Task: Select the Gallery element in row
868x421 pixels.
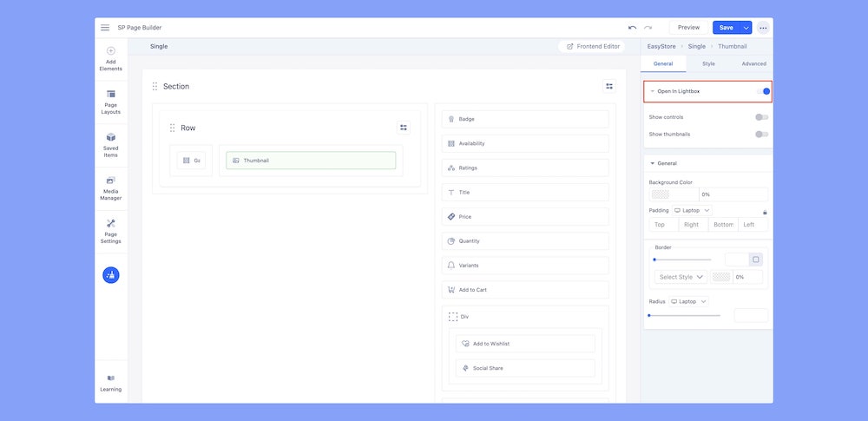Action: pos(191,160)
